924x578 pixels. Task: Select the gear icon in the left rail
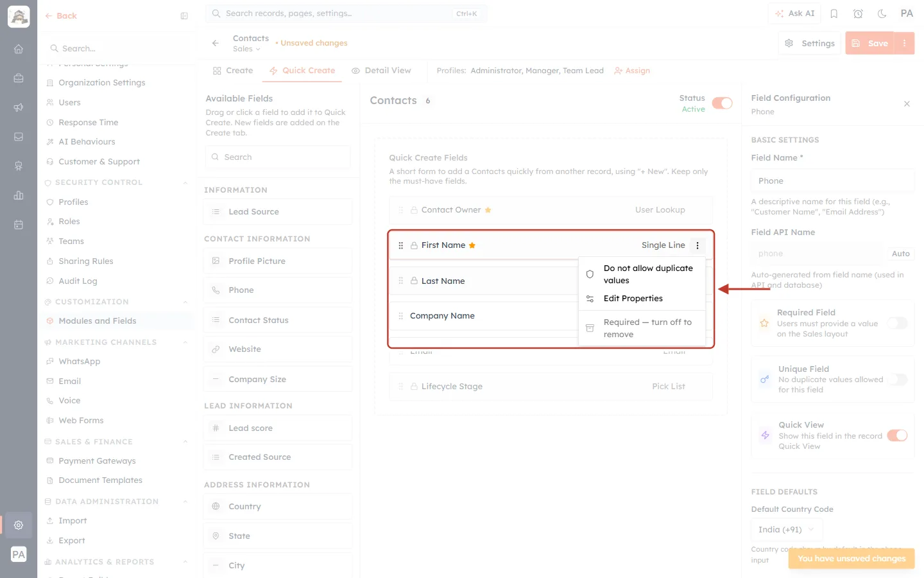click(x=19, y=525)
